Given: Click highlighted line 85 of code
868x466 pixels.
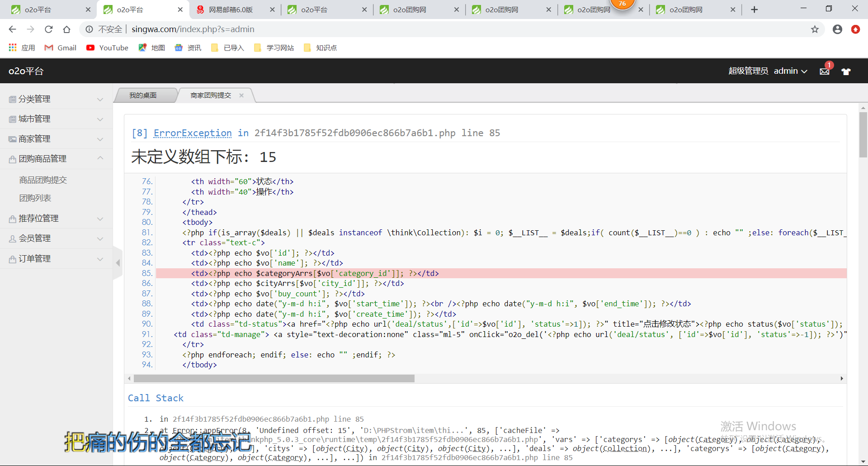Looking at the screenshot, I should 501,273.
